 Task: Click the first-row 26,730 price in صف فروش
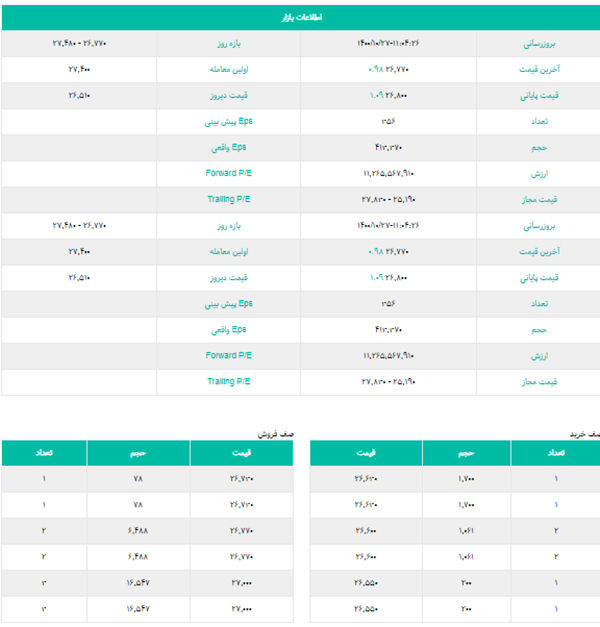click(x=242, y=479)
